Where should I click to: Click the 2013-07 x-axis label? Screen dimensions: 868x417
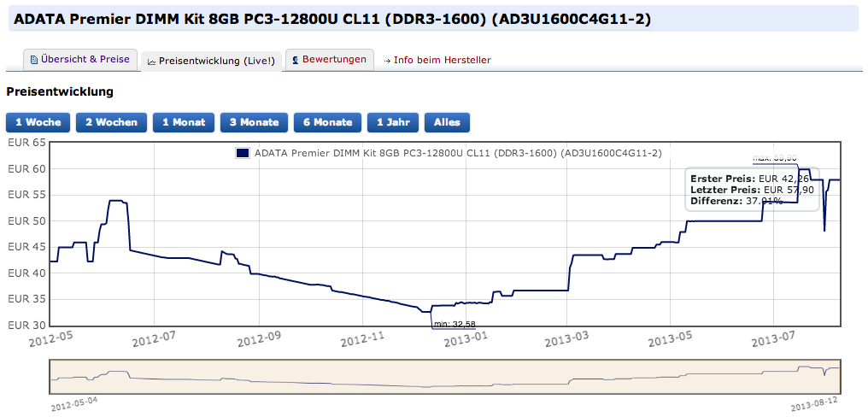point(773,339)
